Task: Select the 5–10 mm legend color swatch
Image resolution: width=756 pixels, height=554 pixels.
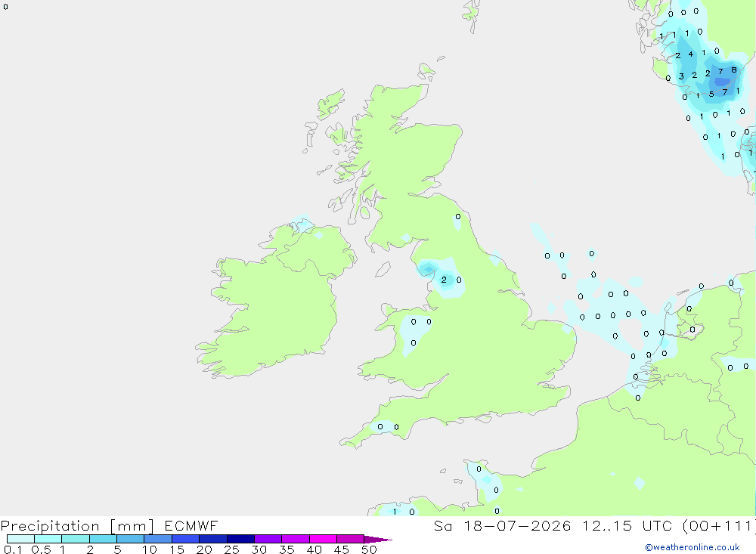Action: (x=131, y=539)
